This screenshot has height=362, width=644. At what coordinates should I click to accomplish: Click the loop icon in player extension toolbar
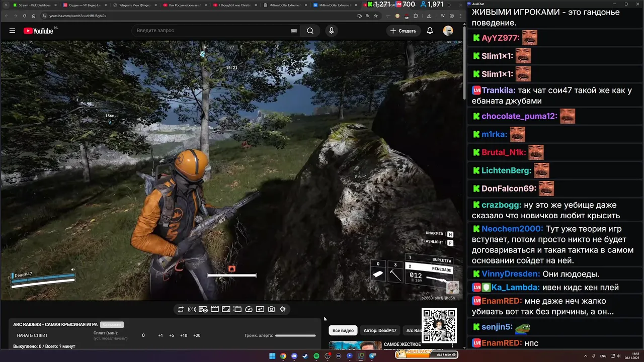coord(181,309)
